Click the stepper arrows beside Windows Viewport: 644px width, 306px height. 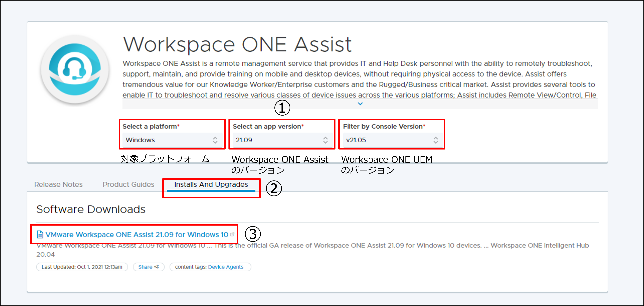215,140
